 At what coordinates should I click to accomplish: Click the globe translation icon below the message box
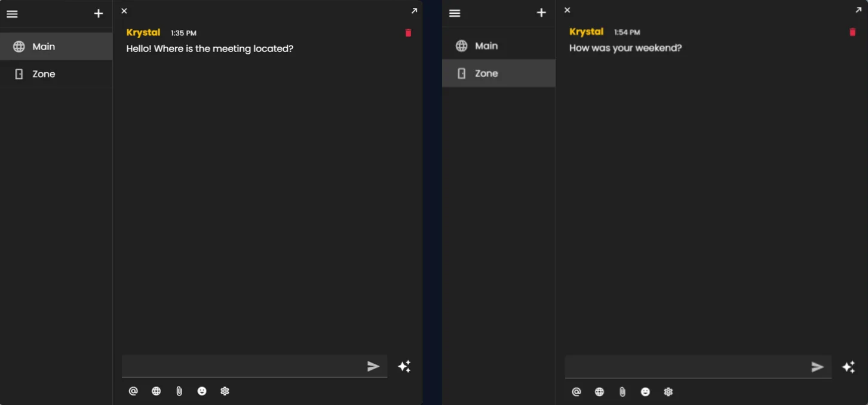(156, 391)
